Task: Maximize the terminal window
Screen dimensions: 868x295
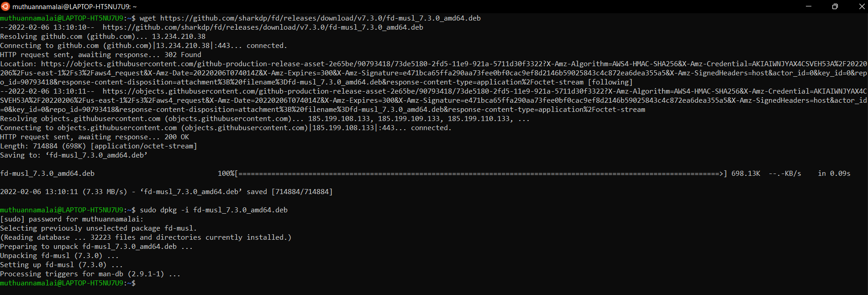Action: coord(835,6)
